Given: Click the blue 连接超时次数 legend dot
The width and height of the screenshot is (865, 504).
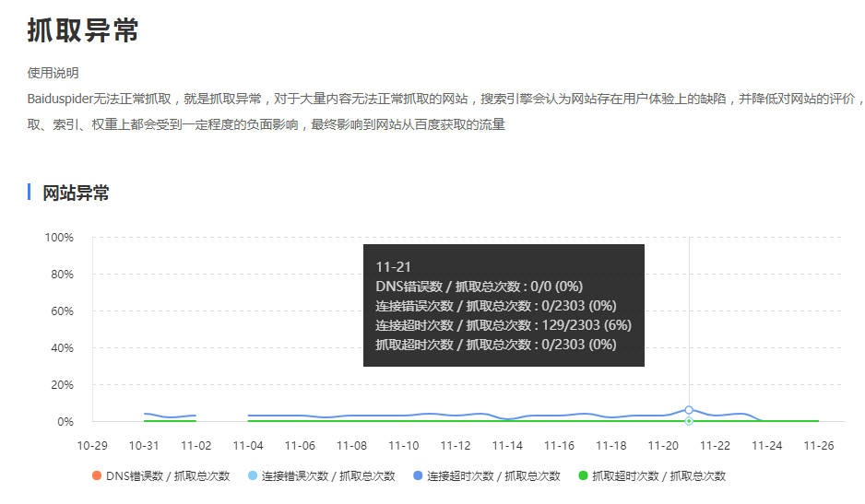Looking at the screenshot, I should [x=417, y=476].
